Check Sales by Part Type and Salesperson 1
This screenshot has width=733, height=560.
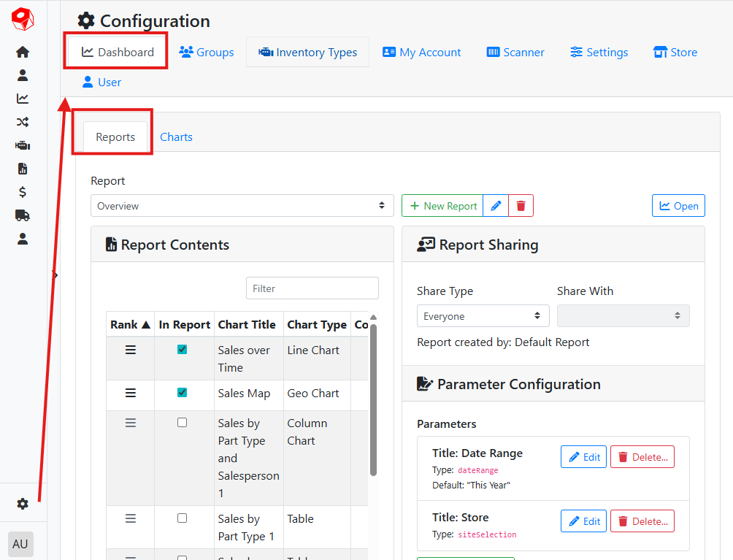coord(182,423)
